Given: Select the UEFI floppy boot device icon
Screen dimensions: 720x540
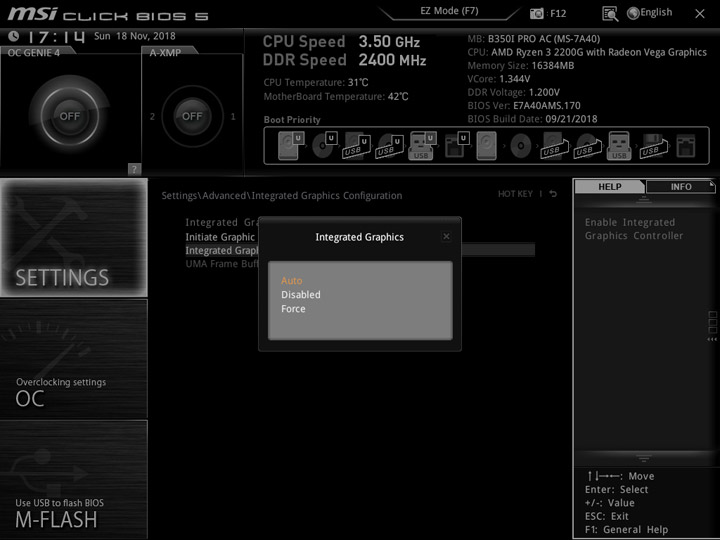Looking at the screenshot, I should tap(457, 145).
